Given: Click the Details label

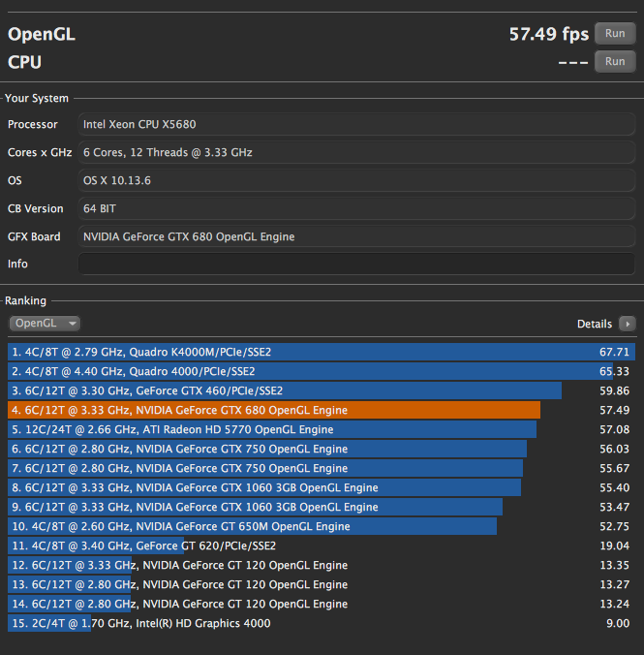Looking at the screenshot, I should click(x=595, y=324).
